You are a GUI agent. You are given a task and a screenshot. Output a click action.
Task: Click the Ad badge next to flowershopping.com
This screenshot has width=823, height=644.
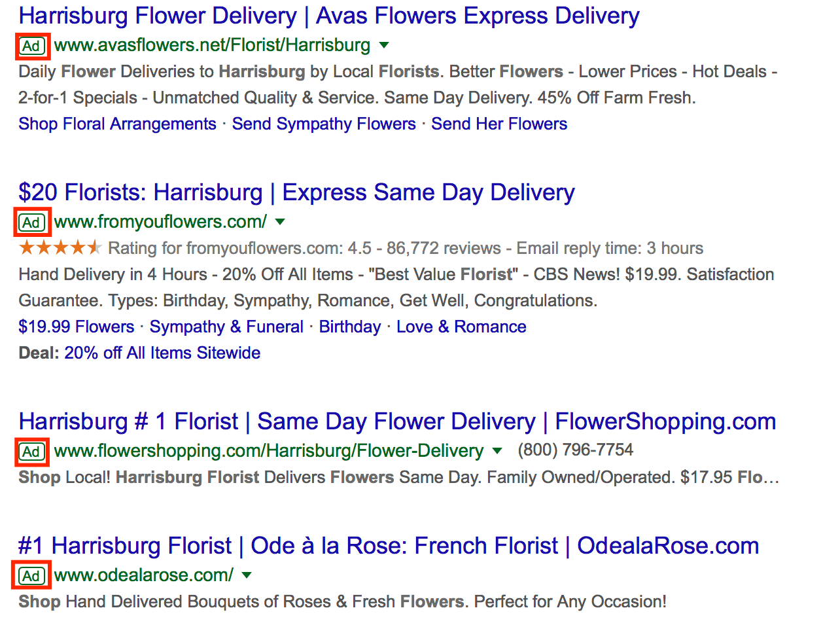(31, 452)
